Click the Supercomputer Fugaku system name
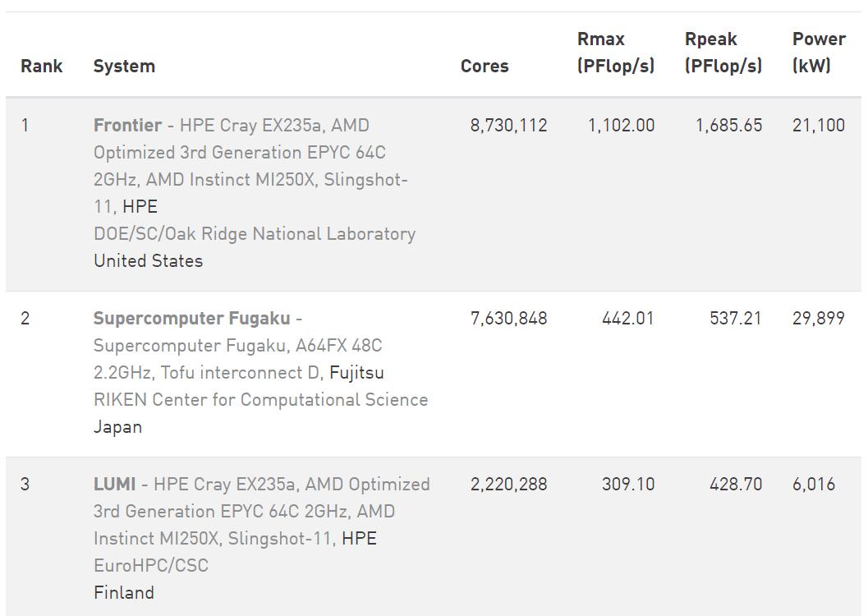 tap(191, 319)
